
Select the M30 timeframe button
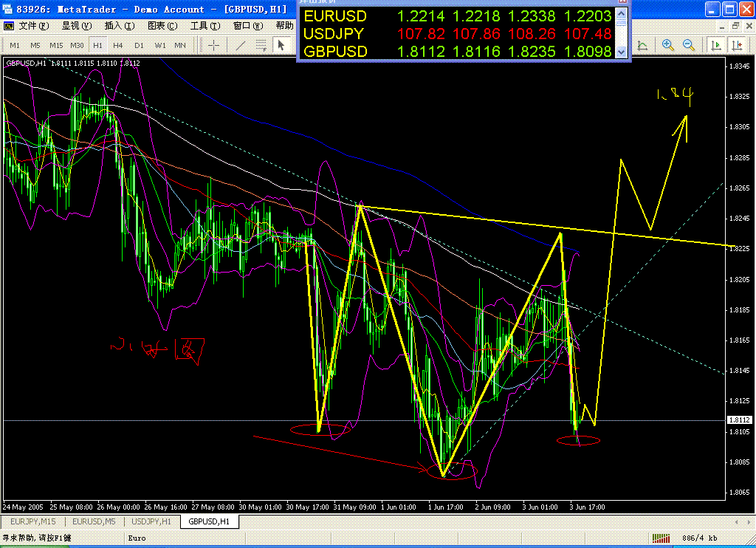pyautogui.click(x=77, y=45)
